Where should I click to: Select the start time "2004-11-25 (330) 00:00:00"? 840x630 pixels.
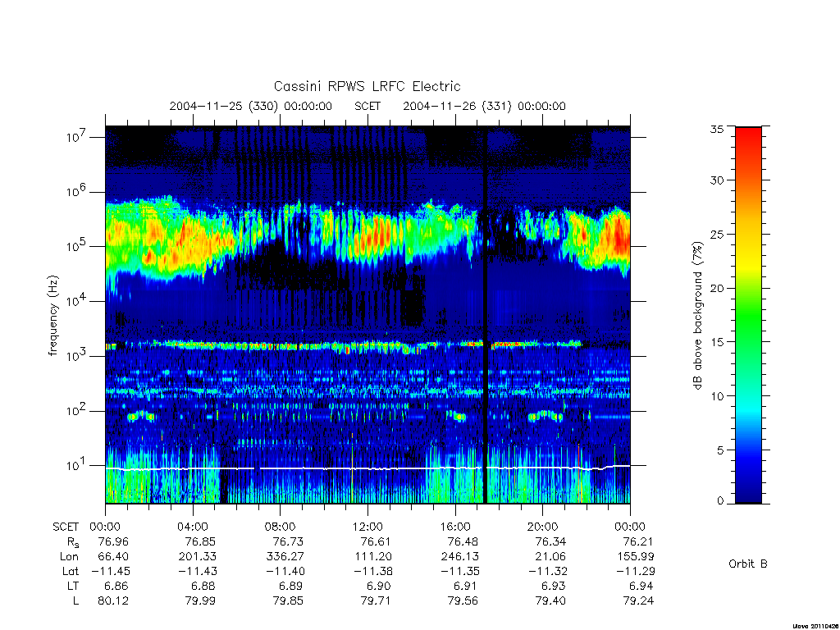(x=251, y=106)
